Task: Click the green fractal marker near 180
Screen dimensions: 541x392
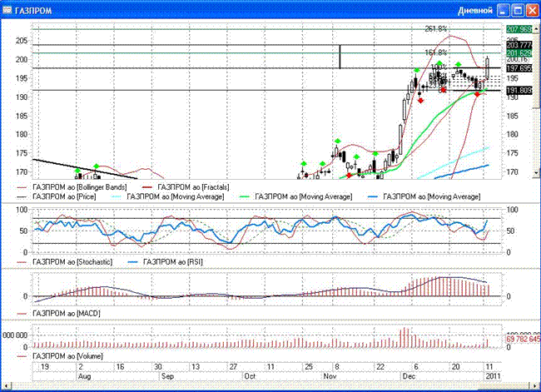Action: click(x=337, y=141)
